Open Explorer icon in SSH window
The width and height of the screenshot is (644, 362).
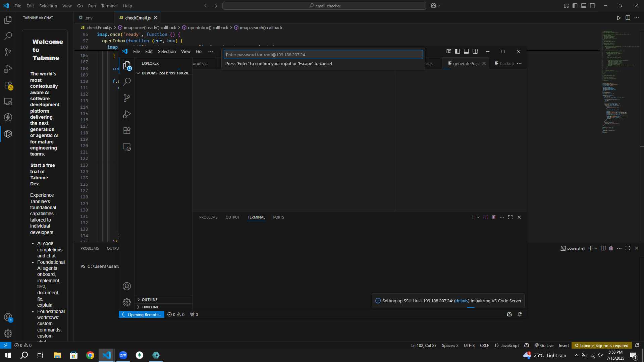(127, 66)
